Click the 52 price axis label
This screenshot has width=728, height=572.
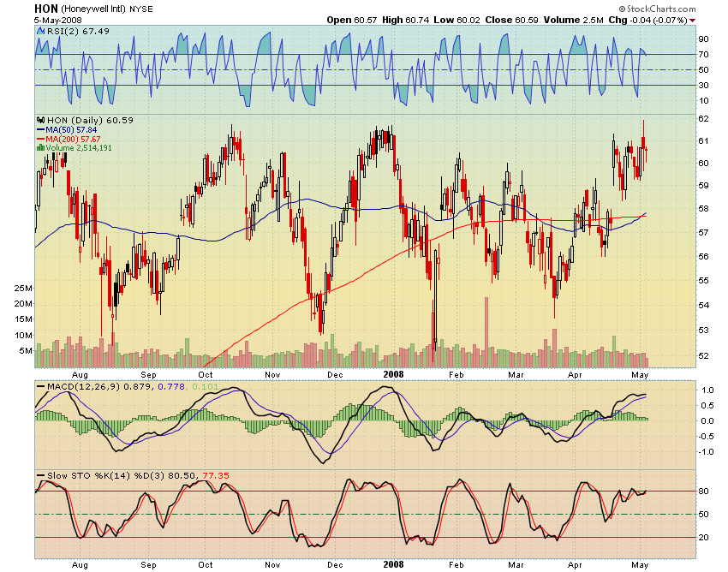703,355
